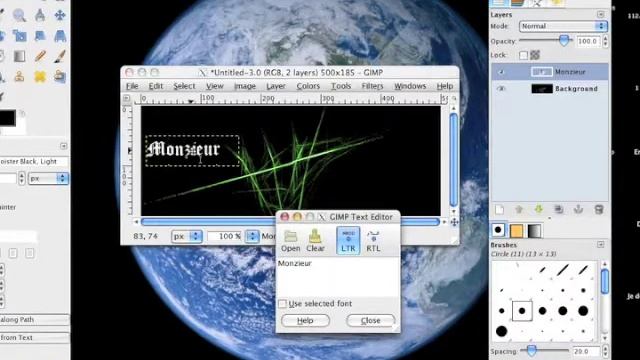The image size is (640, 360).
Task: Open image menu button at ruler corner
Action: click(x=127, y=98)
